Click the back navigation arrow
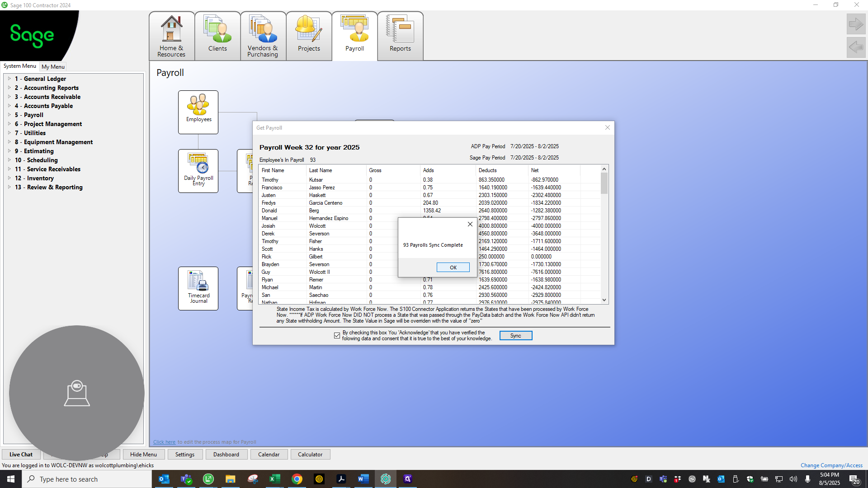This screenshot has height=488, width=868. [856, 47]
